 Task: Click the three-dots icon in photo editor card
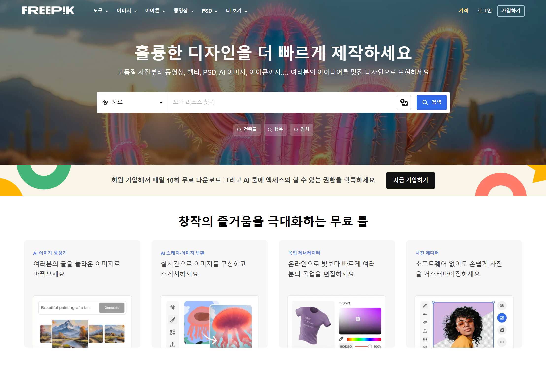click(x=502, y=342)
